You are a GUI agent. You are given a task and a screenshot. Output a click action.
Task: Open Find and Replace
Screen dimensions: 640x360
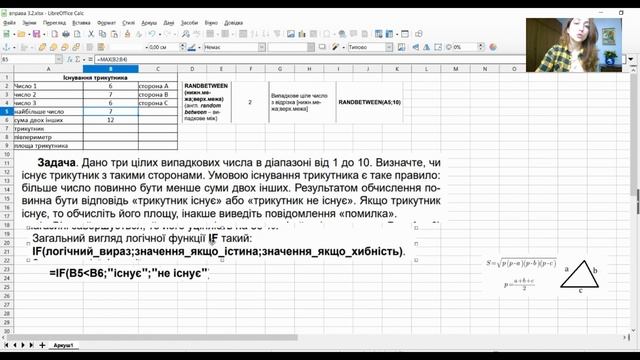pyautogui.click(x=186, y=34)
